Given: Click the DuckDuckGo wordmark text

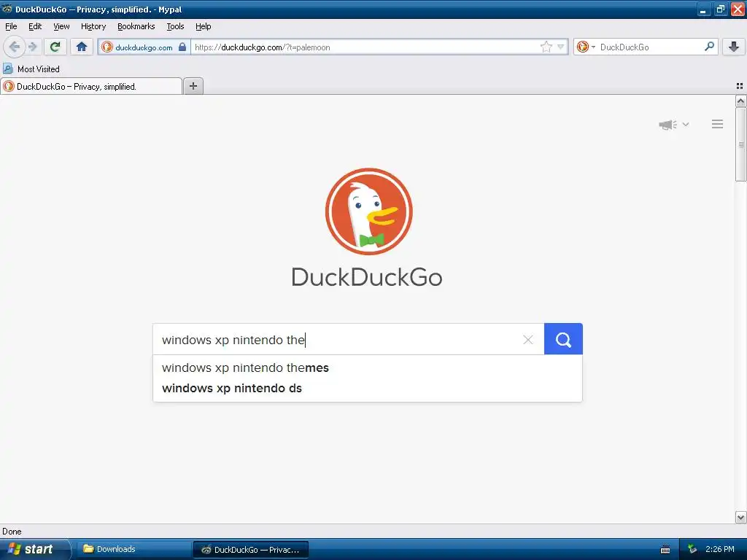Looking at the screenshot, I should 367,277.
